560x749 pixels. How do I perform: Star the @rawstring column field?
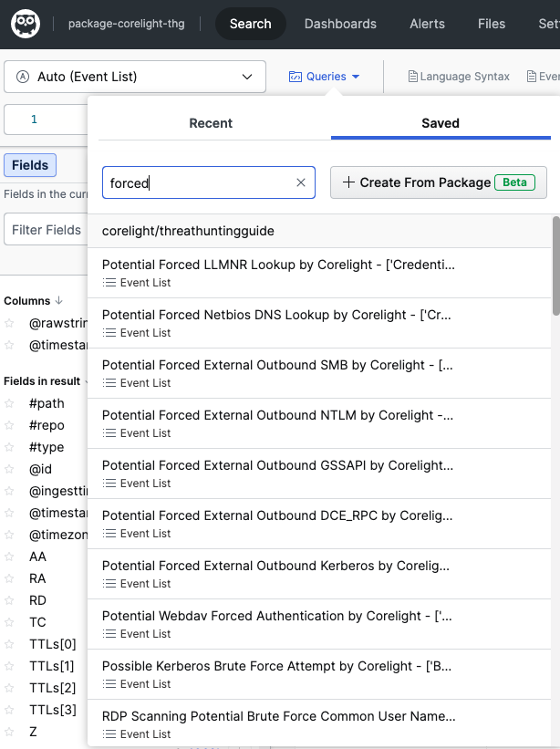click(x=9, y=323)
